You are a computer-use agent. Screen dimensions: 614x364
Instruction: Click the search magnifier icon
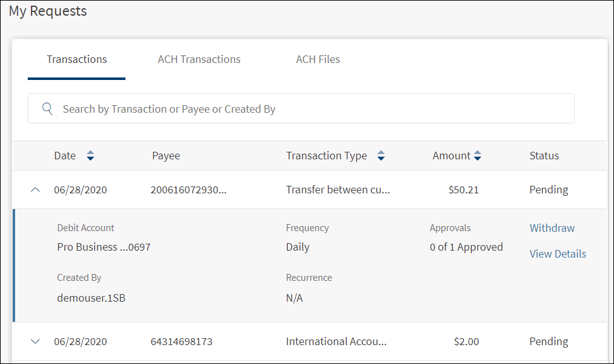tap(47, 109)
